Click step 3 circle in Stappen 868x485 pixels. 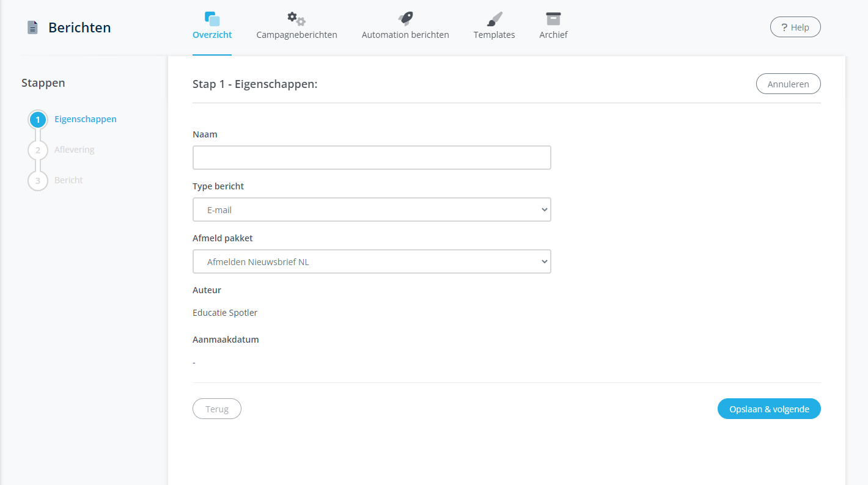pyautogui.click(x=38, y=181)
